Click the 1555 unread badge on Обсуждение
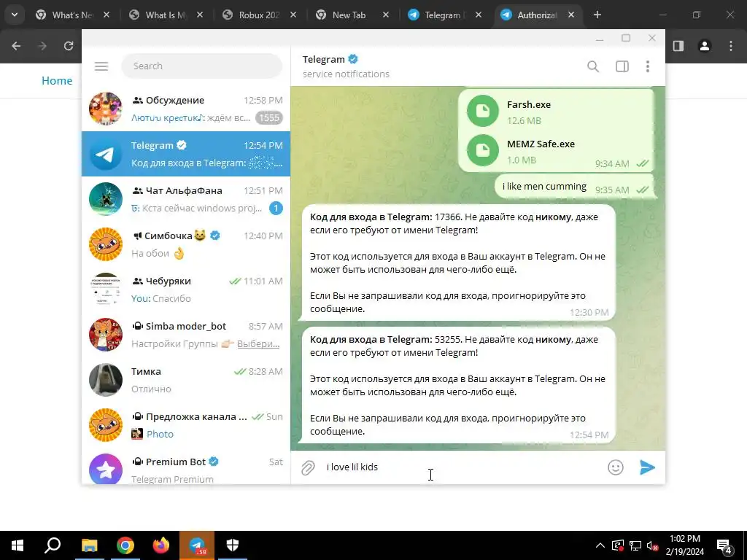This screenshot has height=560, width=747. click(x=269, y=117)
